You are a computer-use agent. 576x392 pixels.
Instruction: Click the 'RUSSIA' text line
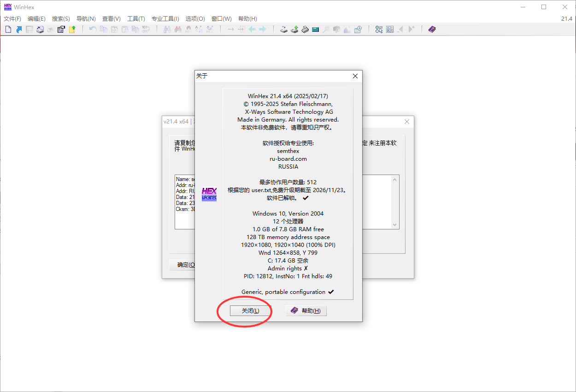(288, 166)
